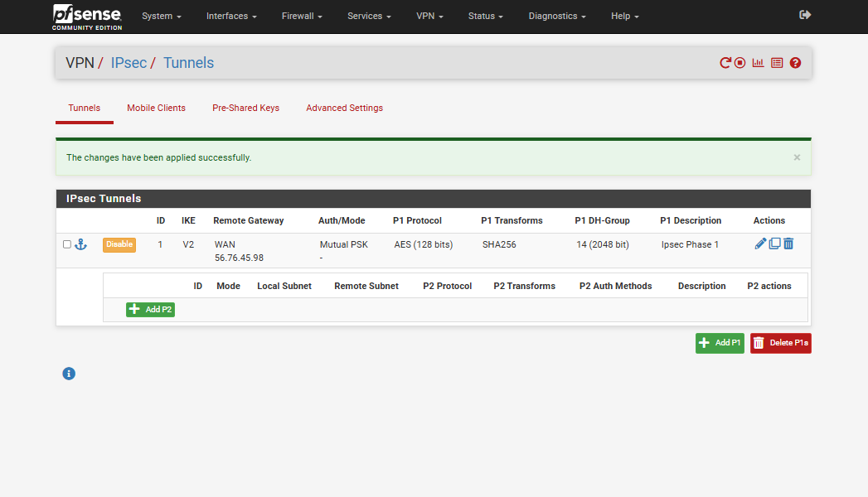Select the checkbox for tunnel 1
This screenshot has height=497, width=868.
tap(67, 244)
